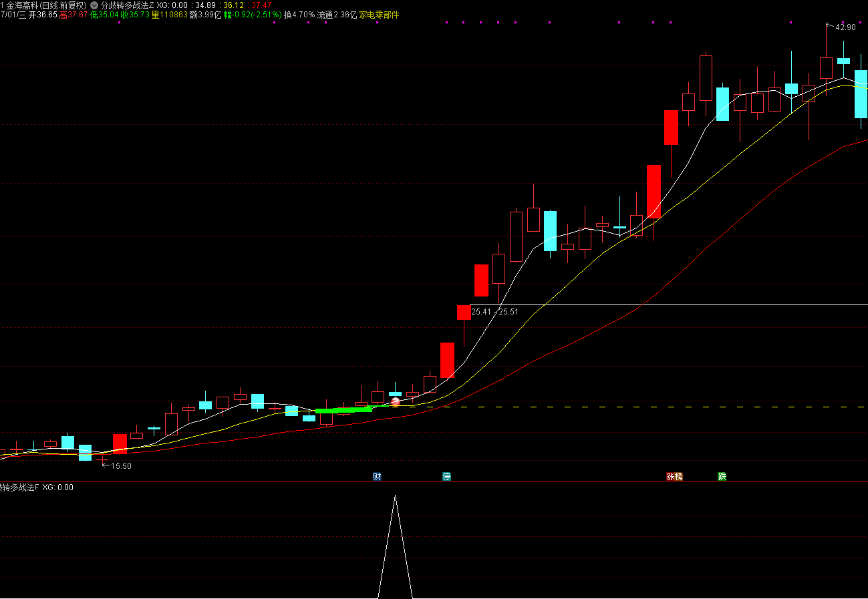
Task: Click the 停 suspension event marker
Action: [x=446, y=477]
